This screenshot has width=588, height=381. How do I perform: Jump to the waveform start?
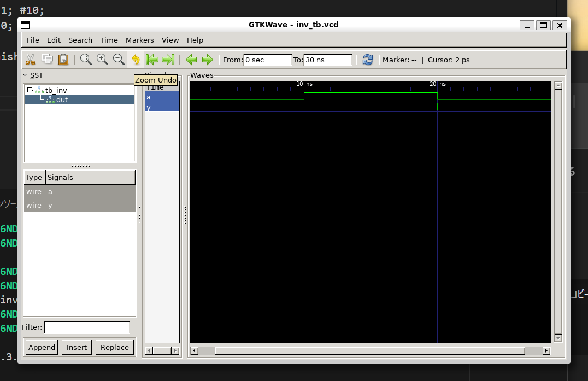pyautogui.click(x=152, y=60)
